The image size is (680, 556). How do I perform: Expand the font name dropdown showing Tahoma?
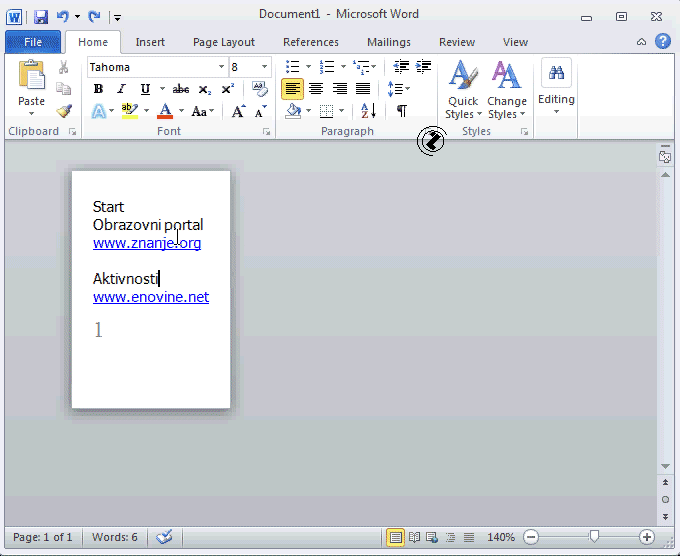219,67
